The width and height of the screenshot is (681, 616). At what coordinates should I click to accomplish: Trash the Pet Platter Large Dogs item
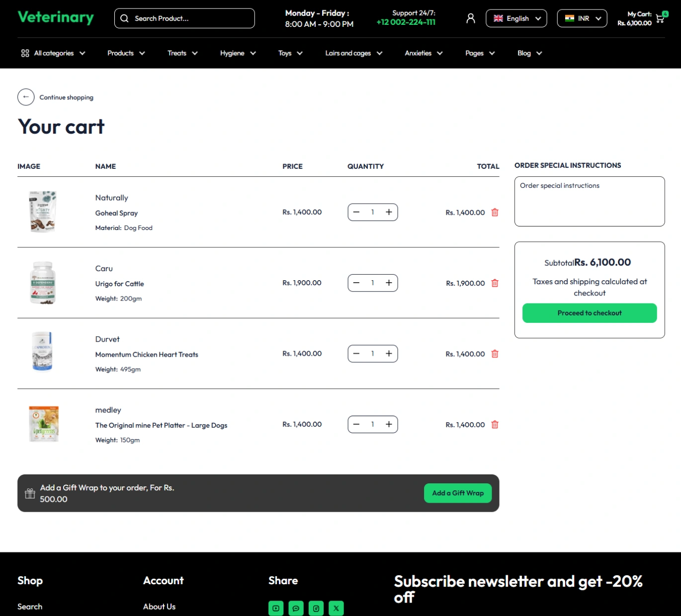pos(495,425)
